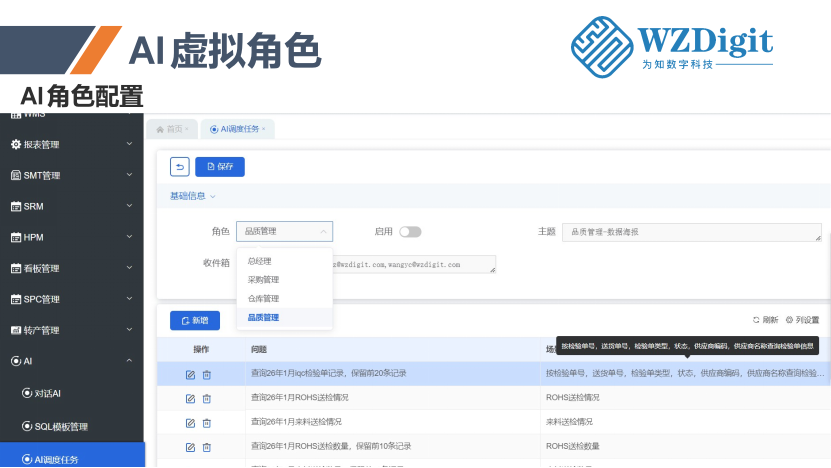Toggle the 启用 switch
Image resolution: width=831 pixels, height=468 pixels.
pyautogui.click(x=410, y=232)
